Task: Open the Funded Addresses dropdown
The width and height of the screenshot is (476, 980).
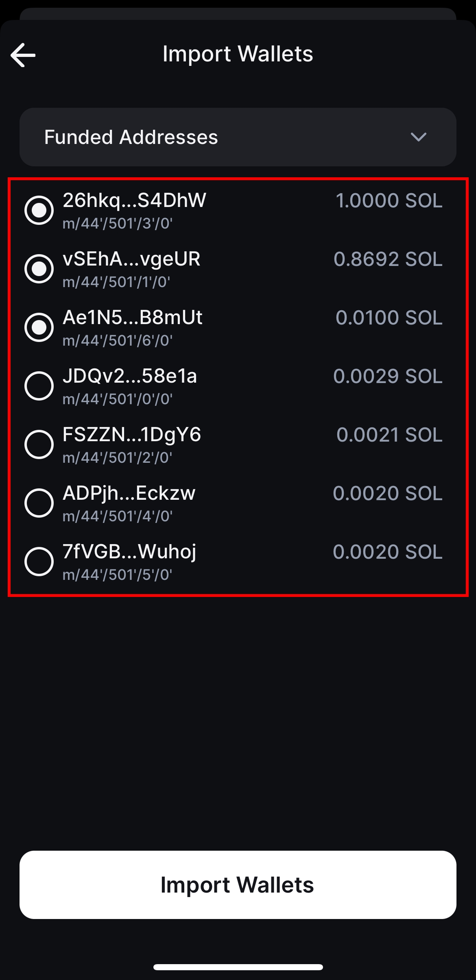Action: click(238, 137)
